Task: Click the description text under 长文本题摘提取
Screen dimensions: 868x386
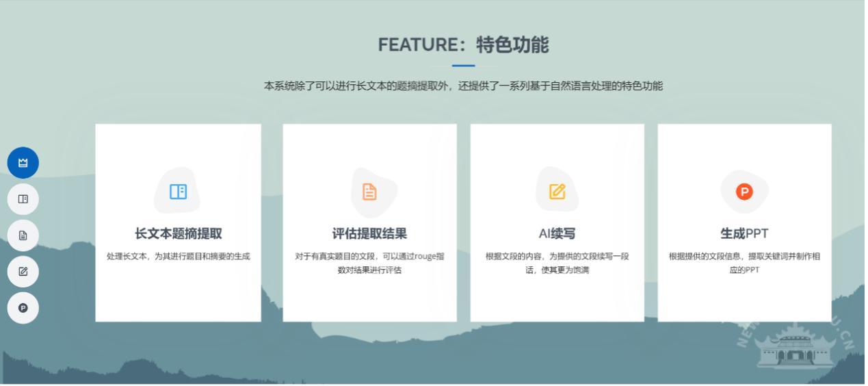Action: pyautogui.click(x=178, y=257)
